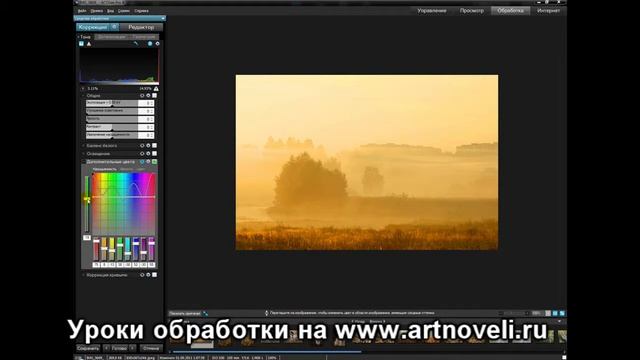The height and width of the screenshot is (360, 640).
Task: Open the Средства обработки panel dropdown arrow
Action: tap(163, 18)
